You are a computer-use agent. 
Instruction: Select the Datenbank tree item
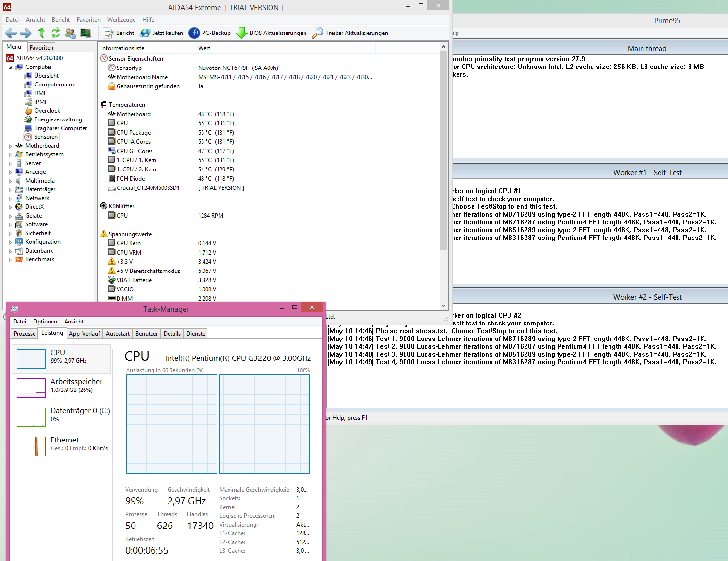pos(39,251)
